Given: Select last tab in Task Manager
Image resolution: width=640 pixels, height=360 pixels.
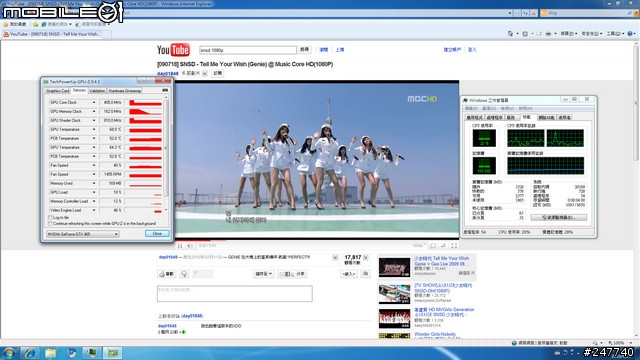Looking at the screenshot, I should pos(565,118).
